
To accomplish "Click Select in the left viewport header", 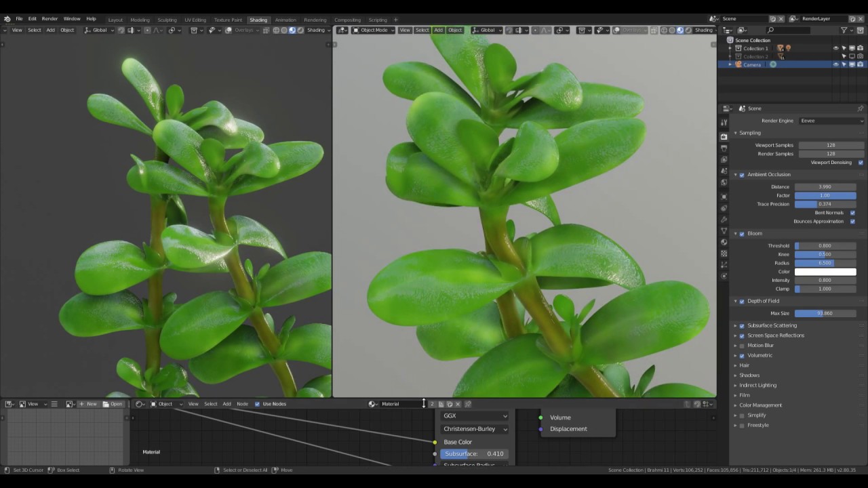I will tap(34, 30).
